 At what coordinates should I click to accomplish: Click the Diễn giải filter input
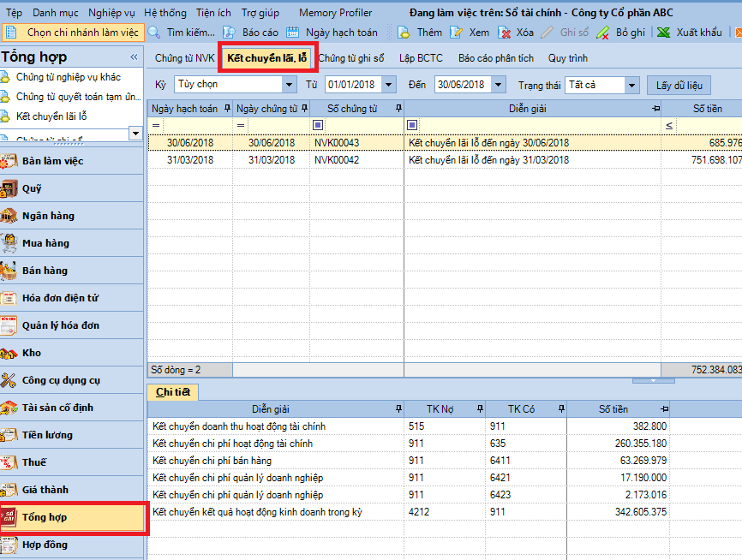coord(540,125)
